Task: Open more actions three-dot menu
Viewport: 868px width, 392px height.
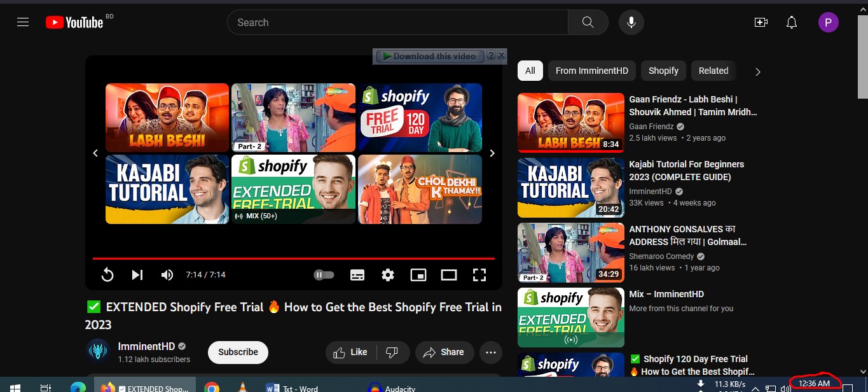Action: coord(491,352)
